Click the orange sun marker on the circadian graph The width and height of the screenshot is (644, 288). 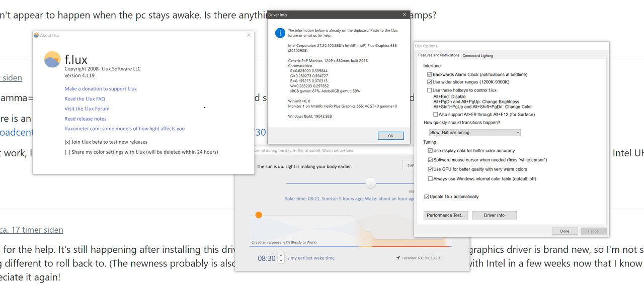[259, 215]
